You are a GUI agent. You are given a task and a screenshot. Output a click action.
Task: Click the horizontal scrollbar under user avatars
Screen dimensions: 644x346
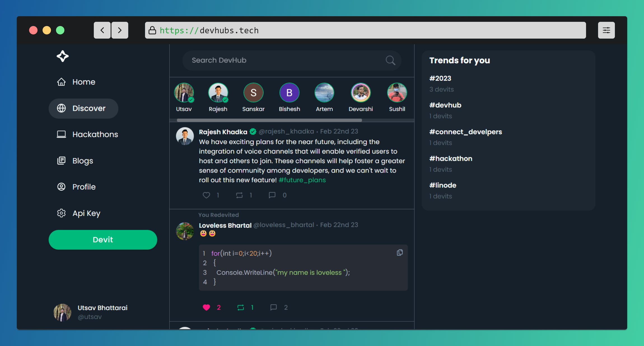(269, 120)
